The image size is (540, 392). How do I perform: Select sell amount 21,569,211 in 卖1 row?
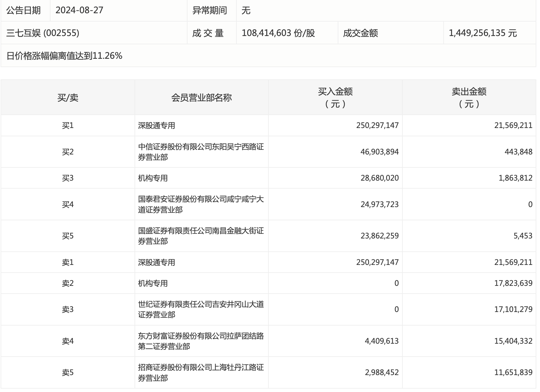[x=513, y=262]
